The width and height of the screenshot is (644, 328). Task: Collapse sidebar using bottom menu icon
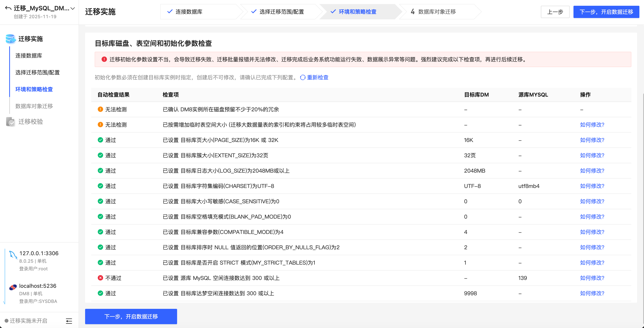point(69,321)
